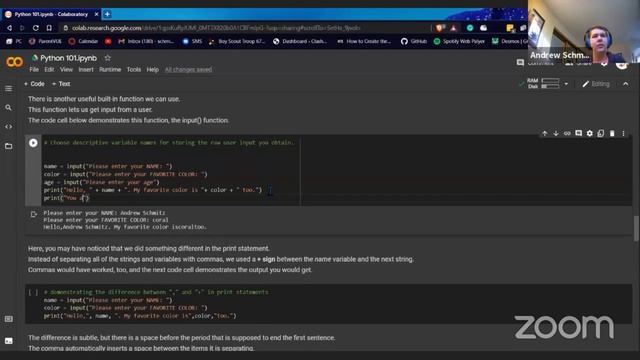Open the code snippets sidebar panel
The image size is (640, 360).
pyautogui.click(x=8, y=127)
